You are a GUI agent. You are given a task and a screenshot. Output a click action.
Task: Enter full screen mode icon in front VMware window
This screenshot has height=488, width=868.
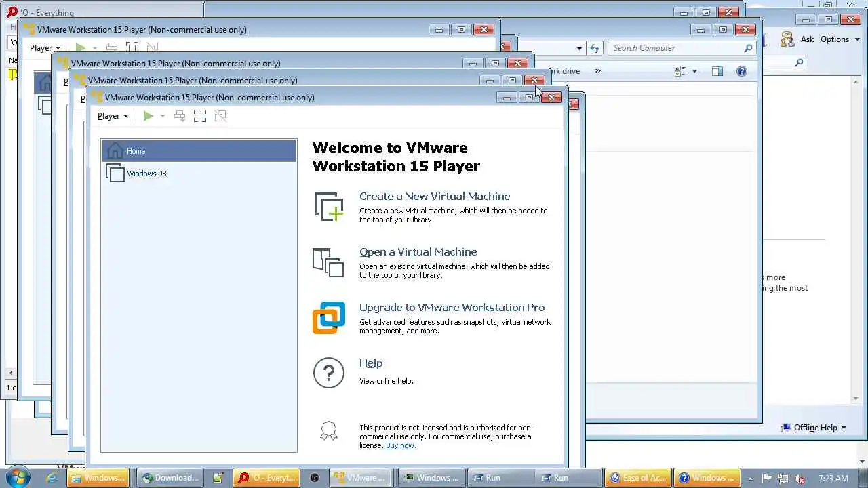tap(200, 116)
